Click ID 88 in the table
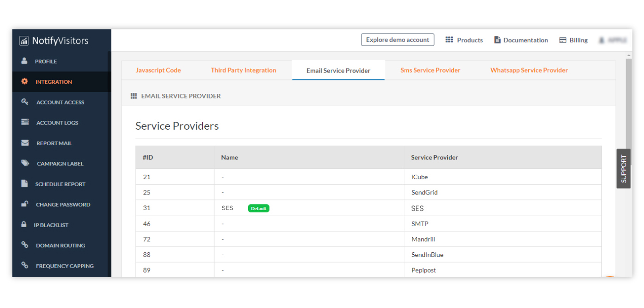Screen dimensions: 644x308 [147, 255]
